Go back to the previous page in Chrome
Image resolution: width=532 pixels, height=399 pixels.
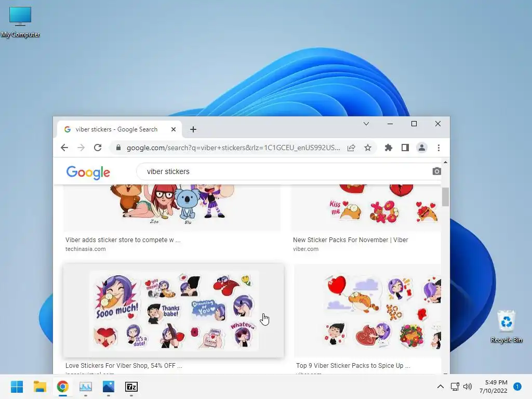[64, 148]
